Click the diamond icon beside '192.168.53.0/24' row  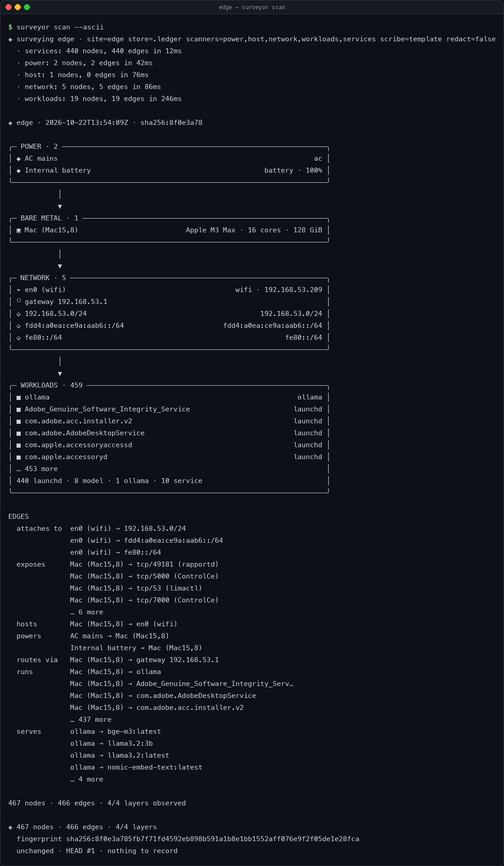(x=19, y=314)
